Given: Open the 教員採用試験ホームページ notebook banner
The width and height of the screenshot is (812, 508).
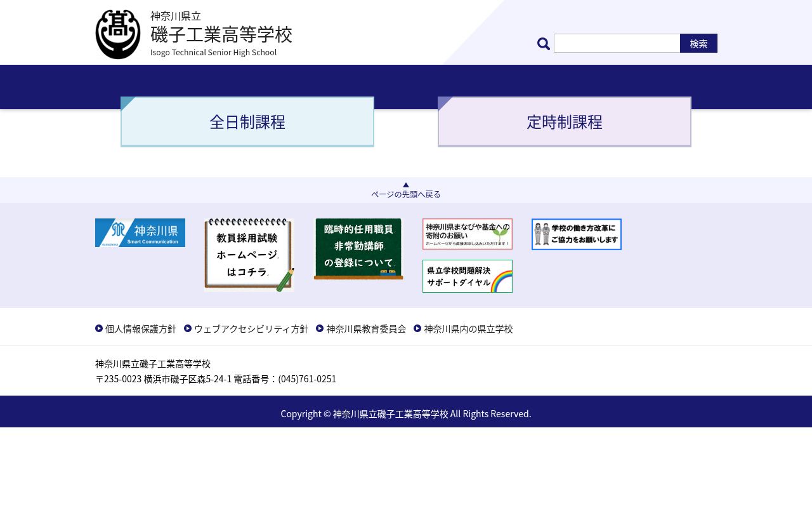Looking at the screenshot, I should tap(249, 255).
